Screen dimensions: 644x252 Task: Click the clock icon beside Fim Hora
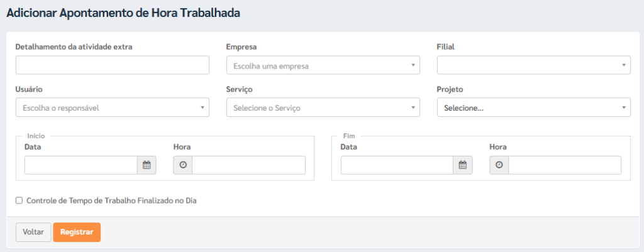(x=499, y=165)
